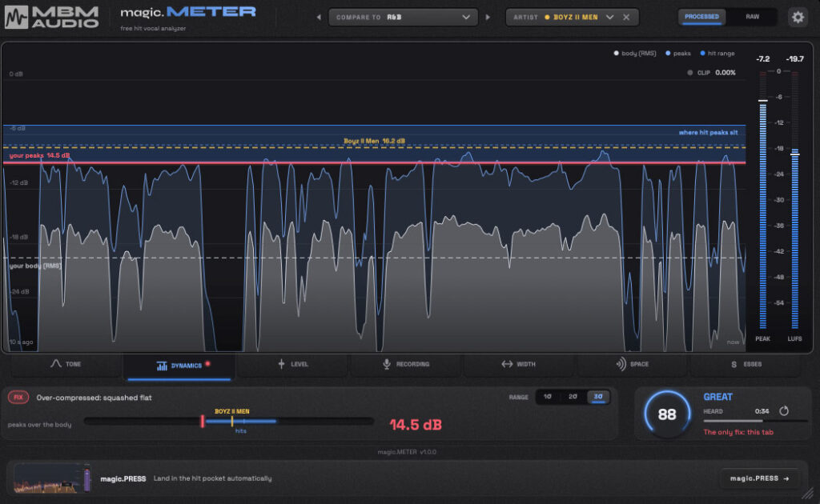Screen dimensions: 820x504
Task: Click the magic.PRESS thumbnail image
Action: [52, 478]
